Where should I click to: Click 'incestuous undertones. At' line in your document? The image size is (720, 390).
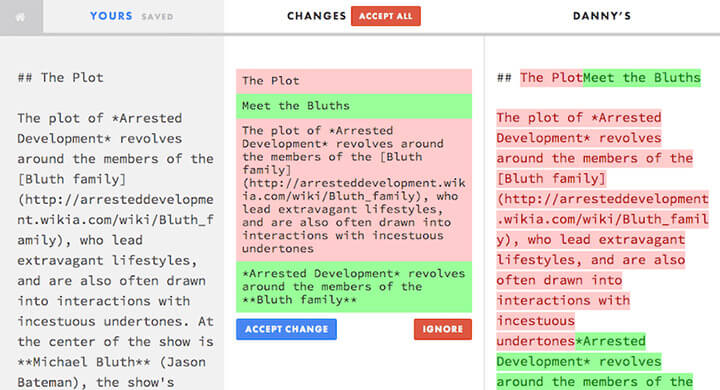coord(116,322)
